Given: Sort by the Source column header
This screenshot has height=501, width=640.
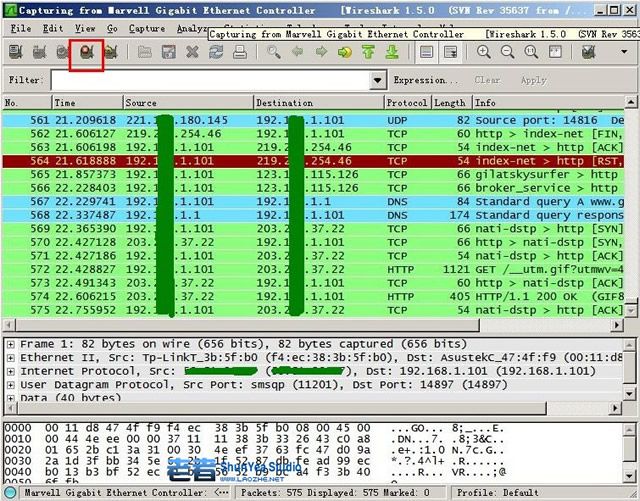Looking at the screenshot, I should click(188, 102).
